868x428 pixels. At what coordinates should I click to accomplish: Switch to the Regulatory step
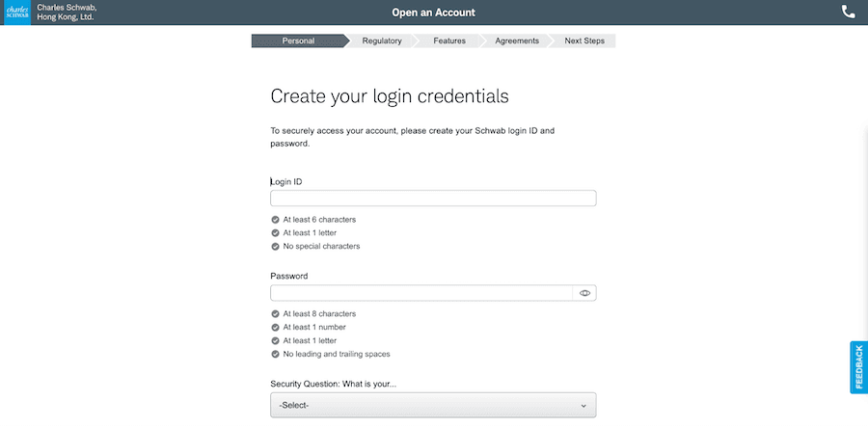point(382,41)
